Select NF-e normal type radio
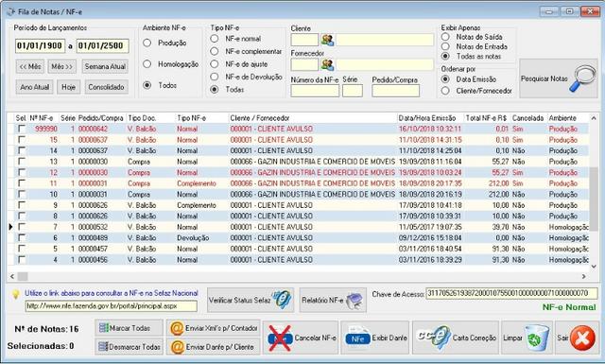Viewport: 605px width, 364px height. tap(215, 39)
